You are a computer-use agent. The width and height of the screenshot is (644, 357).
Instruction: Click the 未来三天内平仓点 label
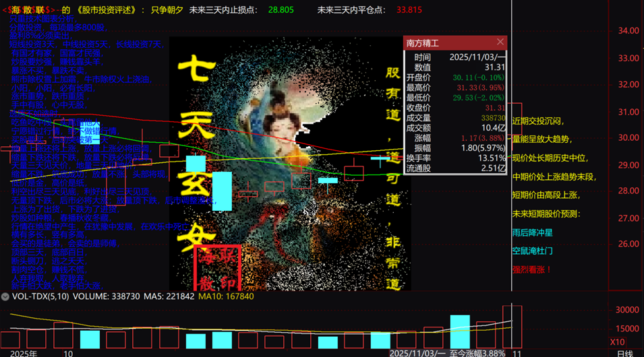[x=351, y=10]
